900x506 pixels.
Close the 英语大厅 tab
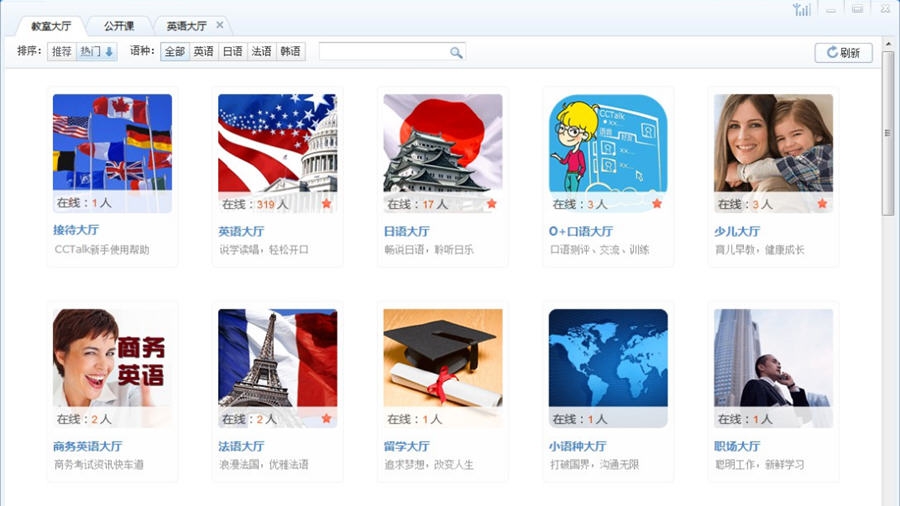(x=220, y=25)
